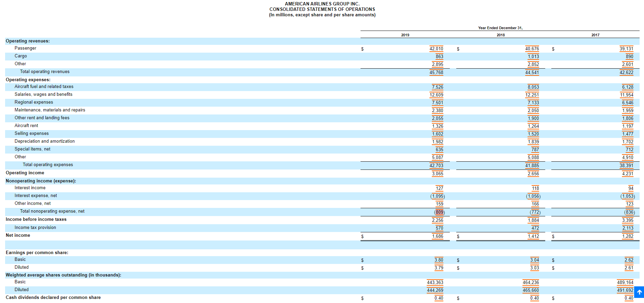Click 2017 Income before taxes 3,395
The width and height of the screenshot is (644, 303).
click(628, 220)
